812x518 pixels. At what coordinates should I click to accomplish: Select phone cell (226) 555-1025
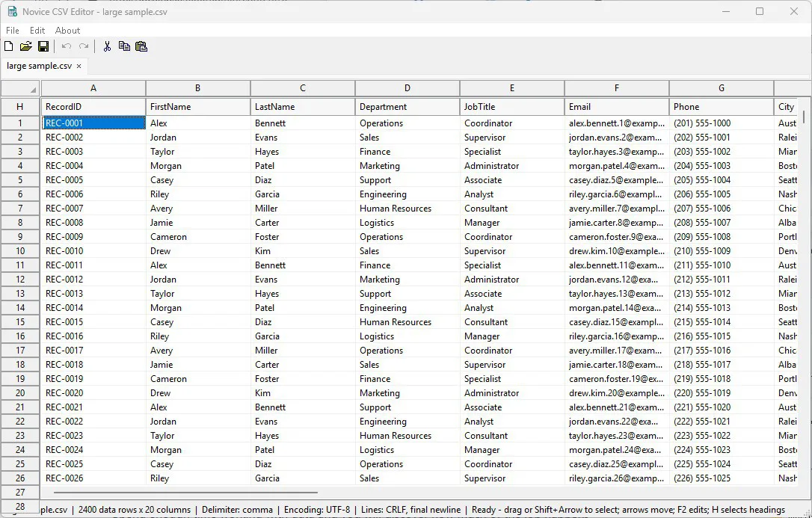[x=722, y=478]
